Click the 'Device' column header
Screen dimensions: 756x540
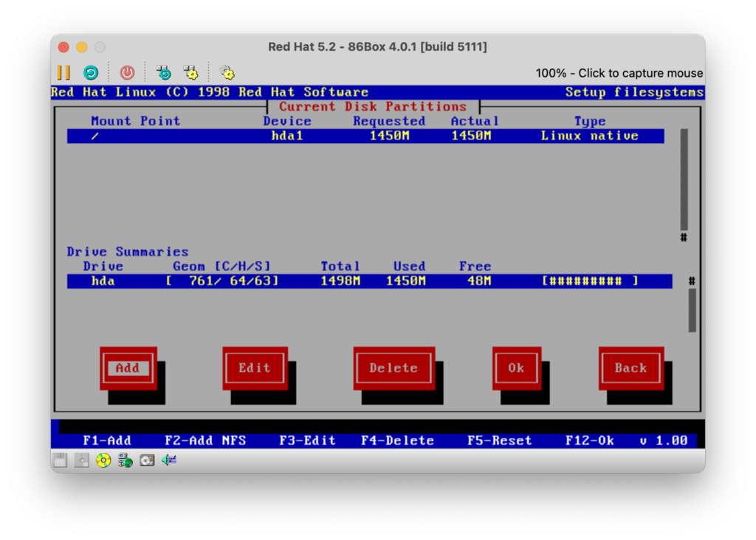click(287, 121)
